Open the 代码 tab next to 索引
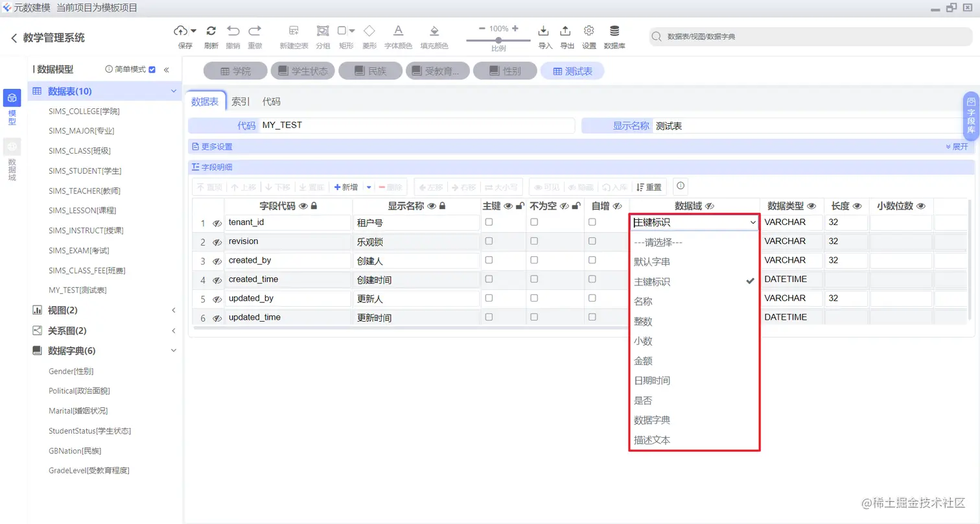The height and width of the screenshot is (524, 980). pyautogui.click(x=272, y=101)
